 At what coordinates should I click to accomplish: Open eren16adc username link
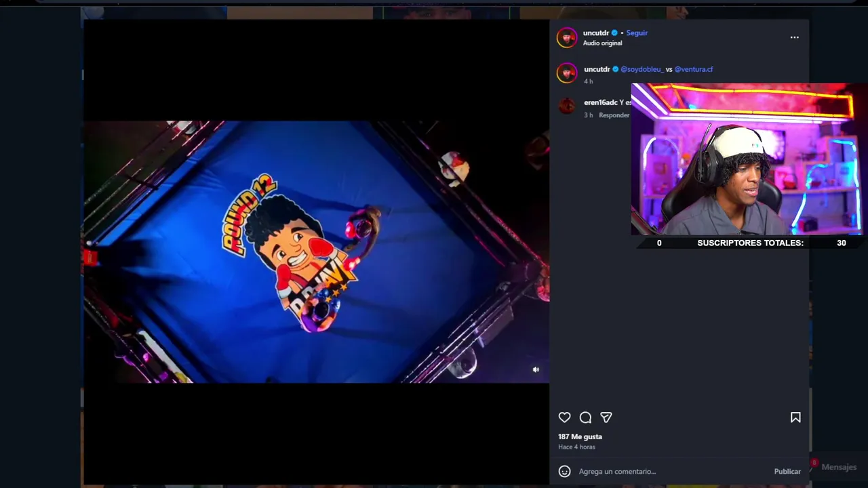[601, 102]
